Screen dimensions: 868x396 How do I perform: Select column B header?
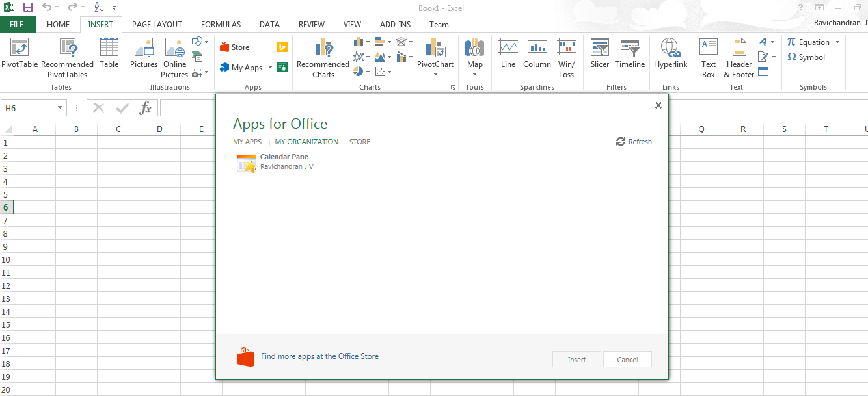coord(76,129)
